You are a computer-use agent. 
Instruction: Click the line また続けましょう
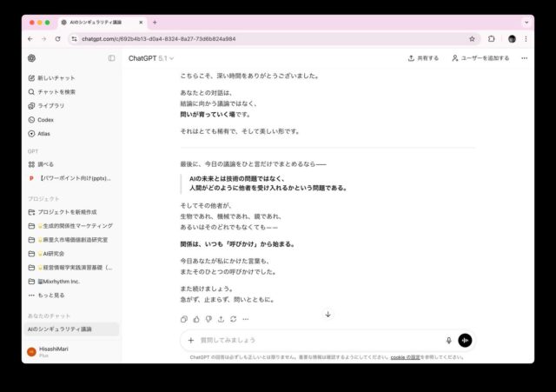coord(207,289)
